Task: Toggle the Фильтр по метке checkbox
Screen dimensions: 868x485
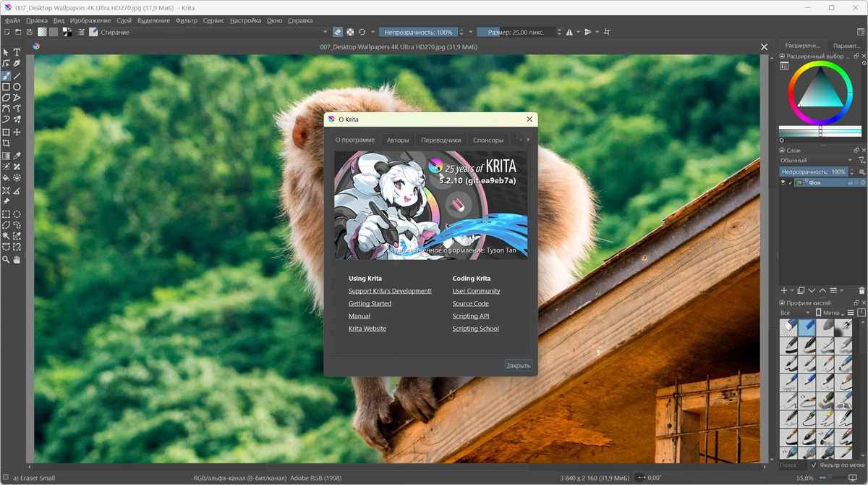Action: 814,465
